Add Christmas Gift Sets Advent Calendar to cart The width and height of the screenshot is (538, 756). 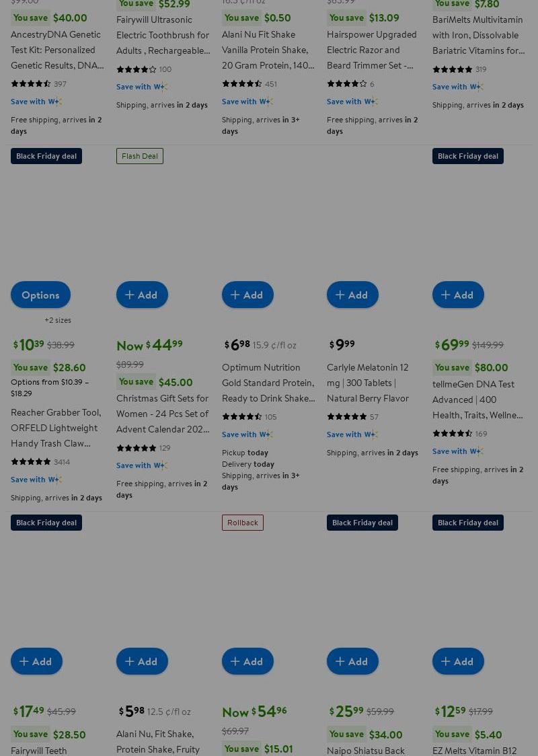[x=142, y=295]
